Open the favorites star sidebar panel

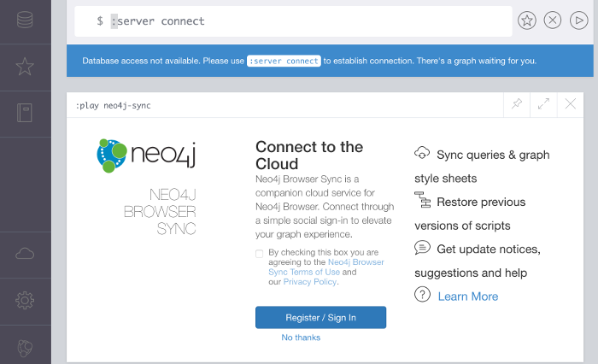(25, 67)
